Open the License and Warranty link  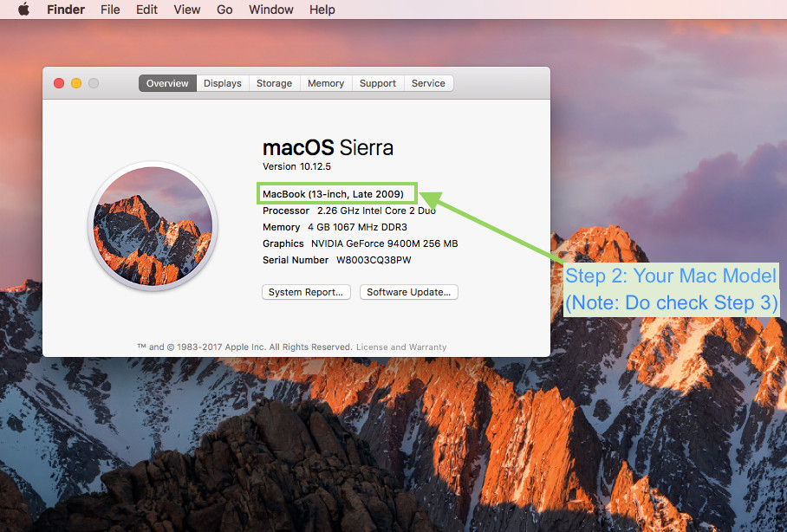click(x=401, y=347)
